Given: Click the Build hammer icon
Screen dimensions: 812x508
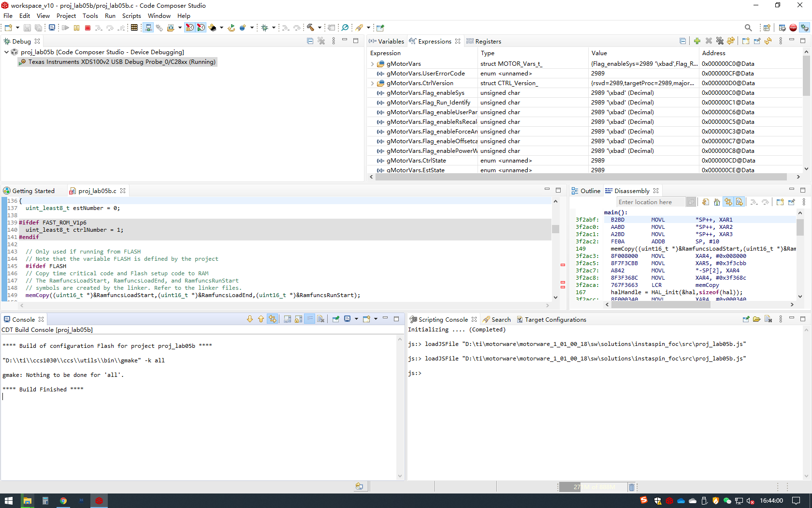Looking at the screenshot, I should click(310, 28).
